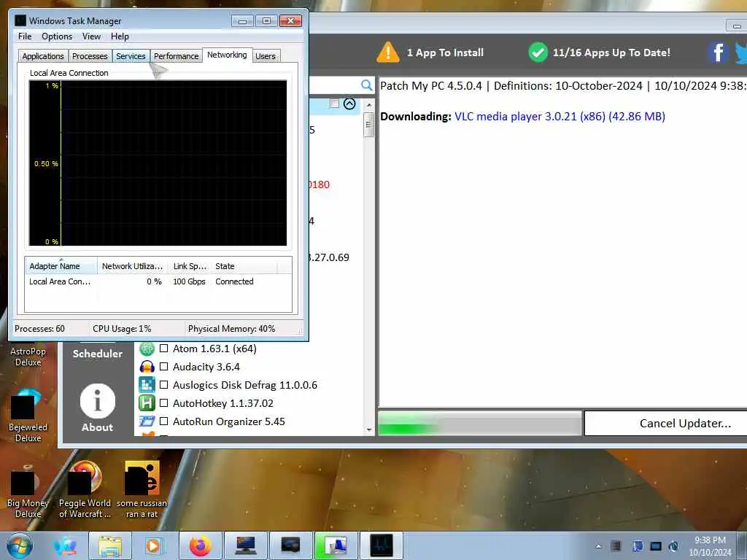
Task: Click the Patch My PC taskbar button with green progress
Action: coord(336,545)
